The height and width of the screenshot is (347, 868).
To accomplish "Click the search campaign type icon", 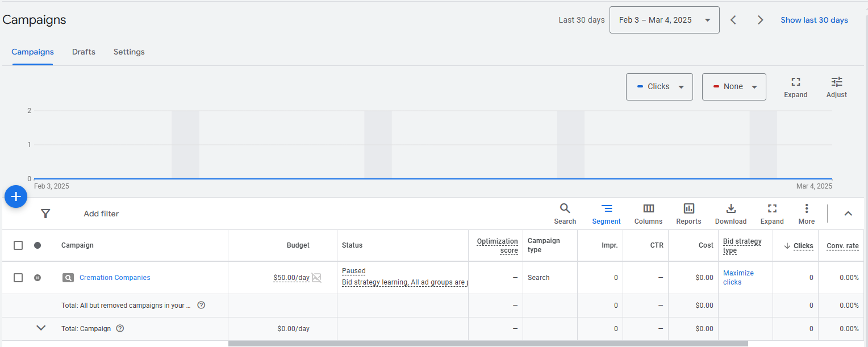I will [68, 278].
